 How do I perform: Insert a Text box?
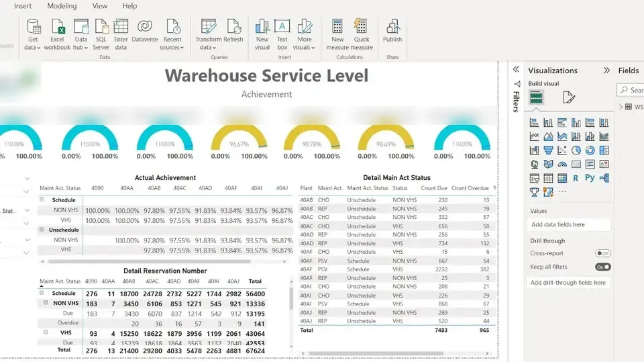coord(282,34)
